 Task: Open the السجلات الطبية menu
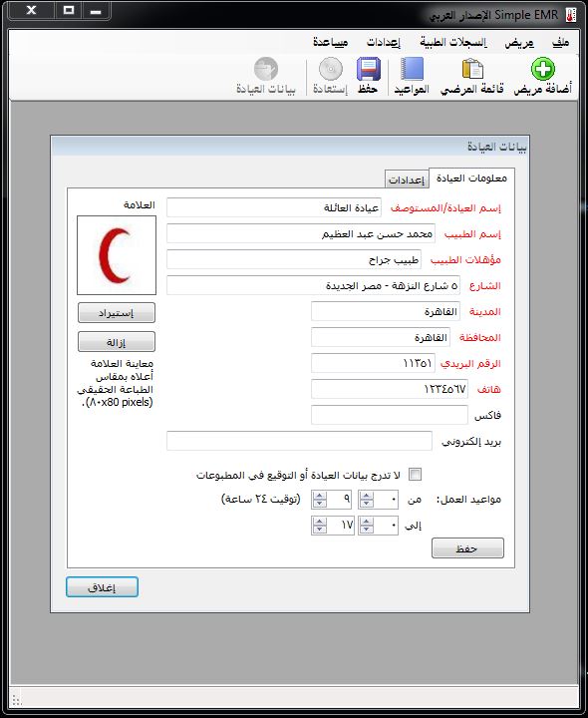[x=453, y=43]
